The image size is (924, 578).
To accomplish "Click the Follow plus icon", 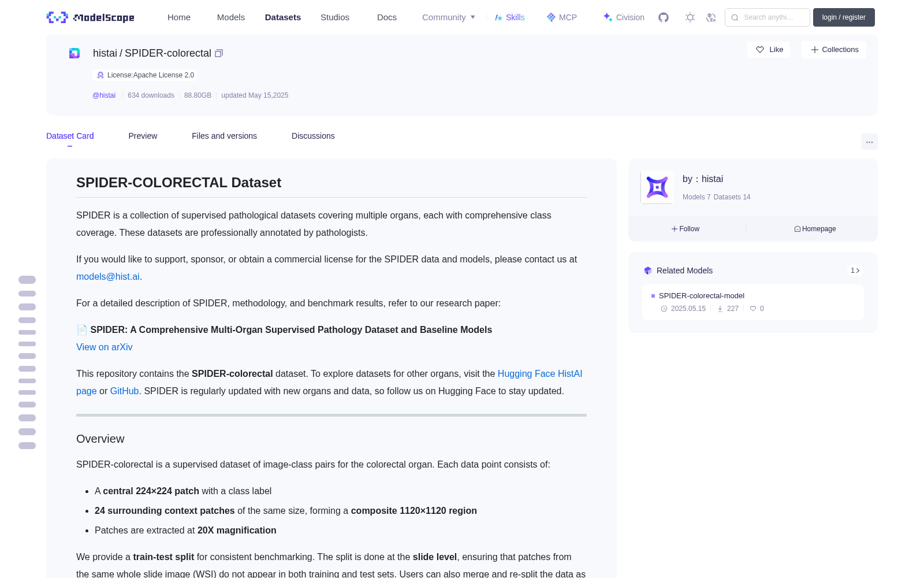I will (x=675, y=229).
